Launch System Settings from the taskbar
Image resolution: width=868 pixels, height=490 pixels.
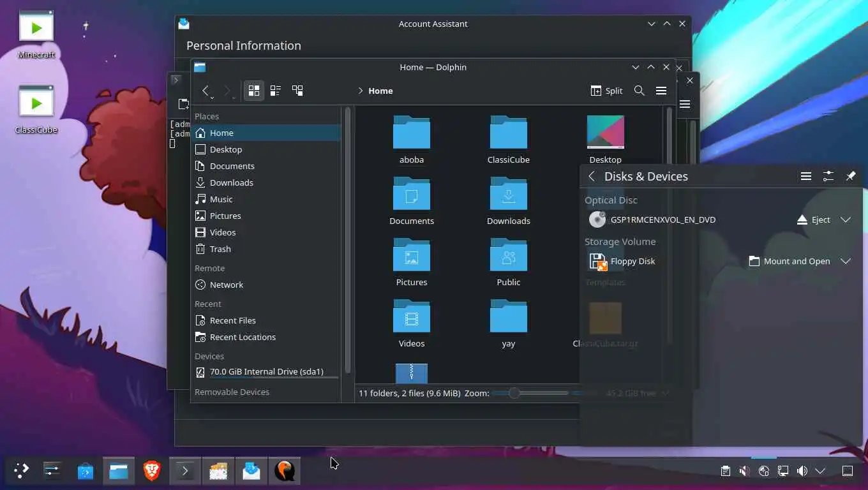click(x=52, y=471)
